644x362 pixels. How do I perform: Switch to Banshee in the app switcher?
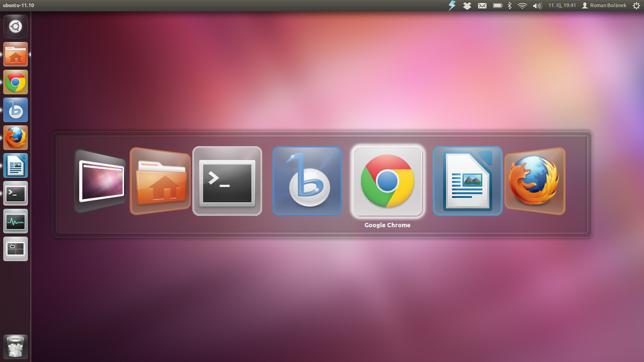click(x=307, y=181)
